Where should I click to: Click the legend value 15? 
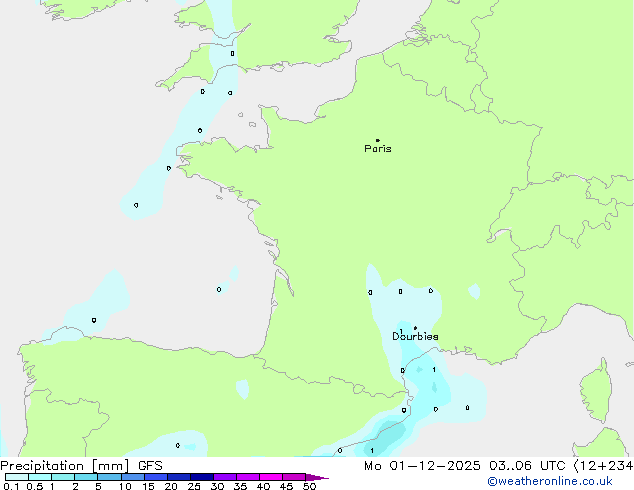148,486
